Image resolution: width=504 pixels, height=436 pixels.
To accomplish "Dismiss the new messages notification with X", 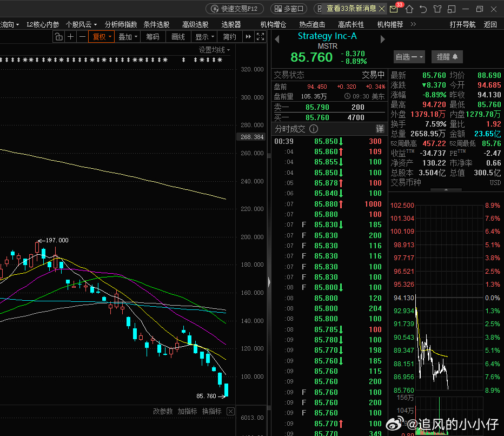I will pyautogui.click(x=382, y=9).
